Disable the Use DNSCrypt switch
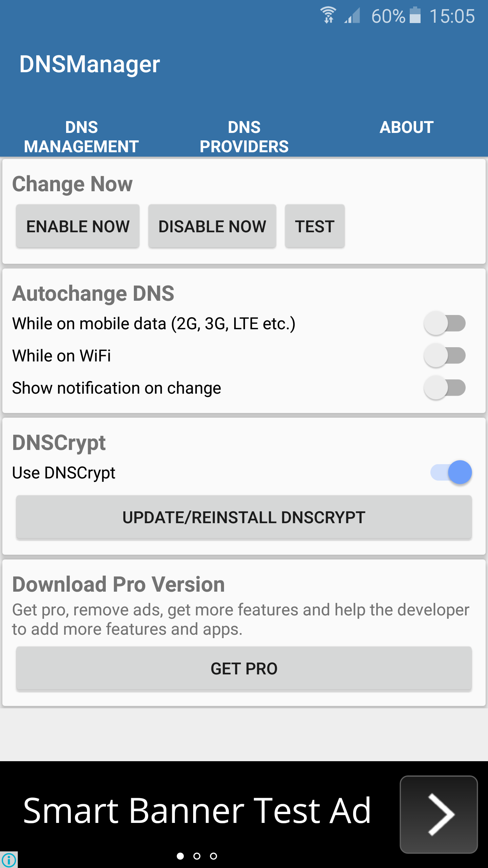This screenshot has width=488, height=868. [x=451, y=472]
